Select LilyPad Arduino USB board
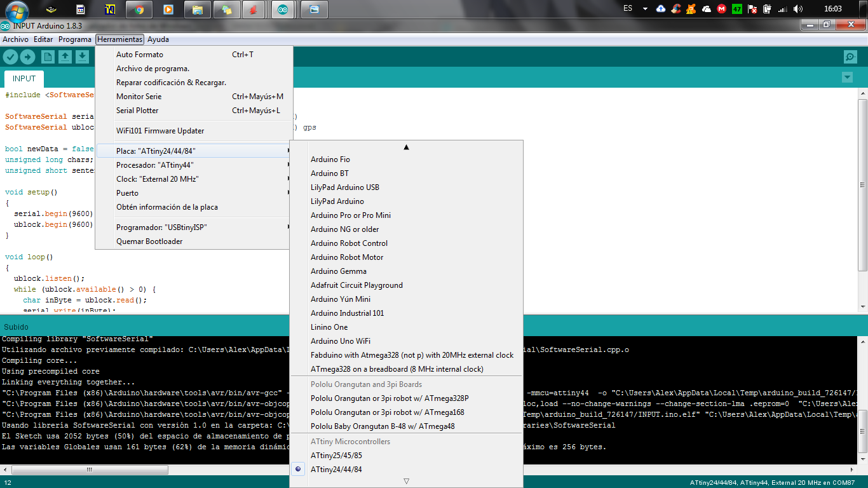The height and width of the screenshot is (488, 868). (406, 187)
